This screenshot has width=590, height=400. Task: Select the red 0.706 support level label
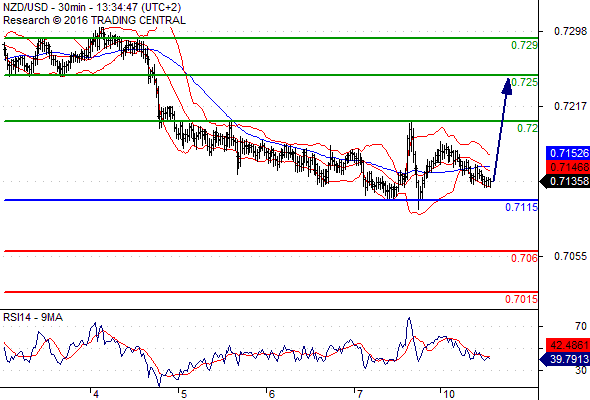pos(524,258)
